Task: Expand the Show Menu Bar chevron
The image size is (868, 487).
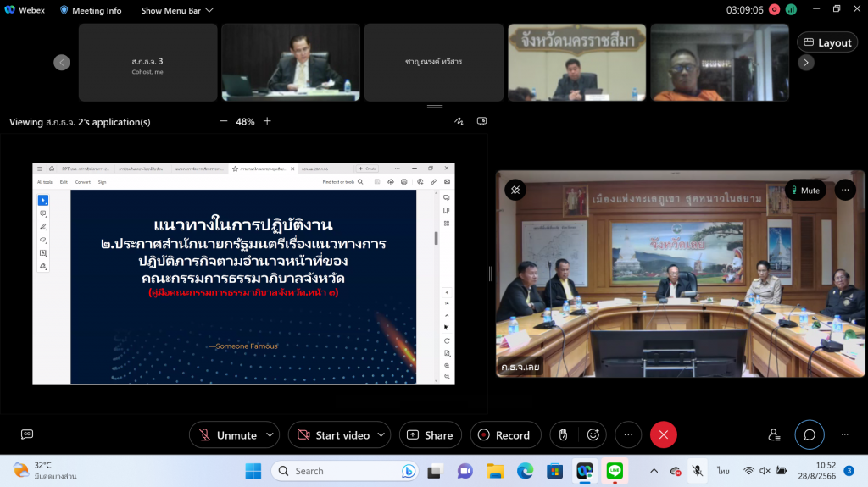Action: [209, 10]
